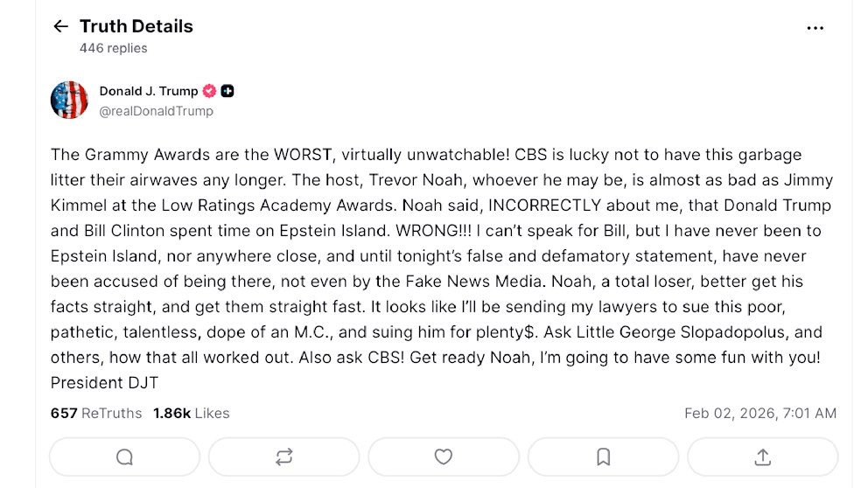
Task: Click the flag-themed profile avatar
Action: (x=69, y=100)
